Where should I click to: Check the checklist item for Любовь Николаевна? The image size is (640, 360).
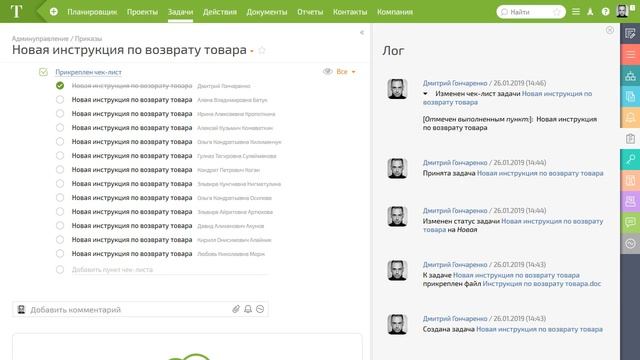pyautogui.click(x=60, y=253)
